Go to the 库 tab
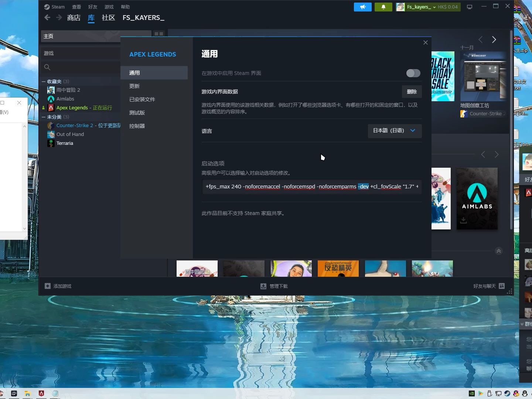 pyautogui.click(x=91, y=17)
